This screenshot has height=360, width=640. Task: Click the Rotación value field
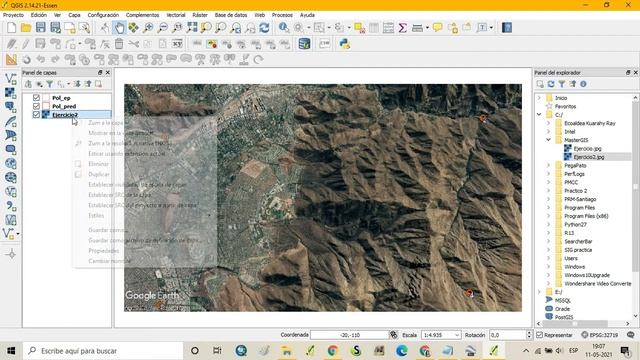pyautogui.click(x=508, y=335)
